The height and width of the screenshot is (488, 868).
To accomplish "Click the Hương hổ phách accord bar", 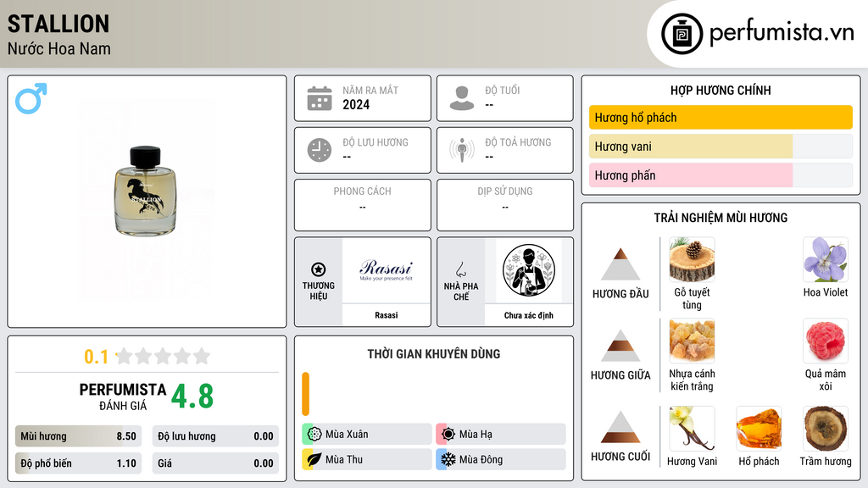I will click(x=721, y=117).
